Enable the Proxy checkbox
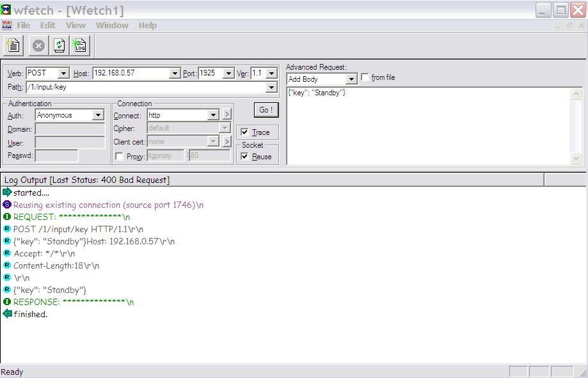Screen dimensions: 588x378 click(x=119, y=156)
